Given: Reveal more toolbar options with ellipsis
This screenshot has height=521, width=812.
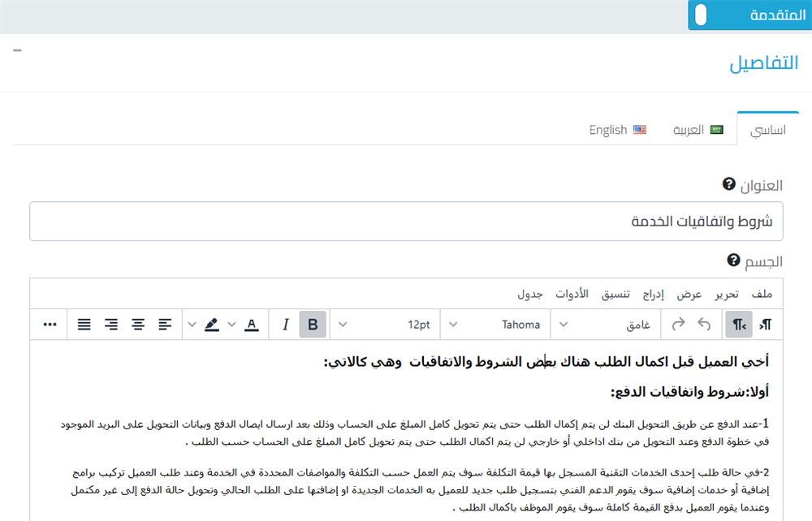Looking at the screenshot, I should pos(50,325).
